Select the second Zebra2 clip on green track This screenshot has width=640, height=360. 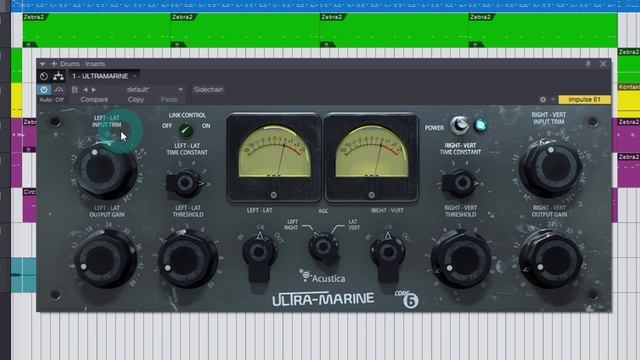pos(245,30)
